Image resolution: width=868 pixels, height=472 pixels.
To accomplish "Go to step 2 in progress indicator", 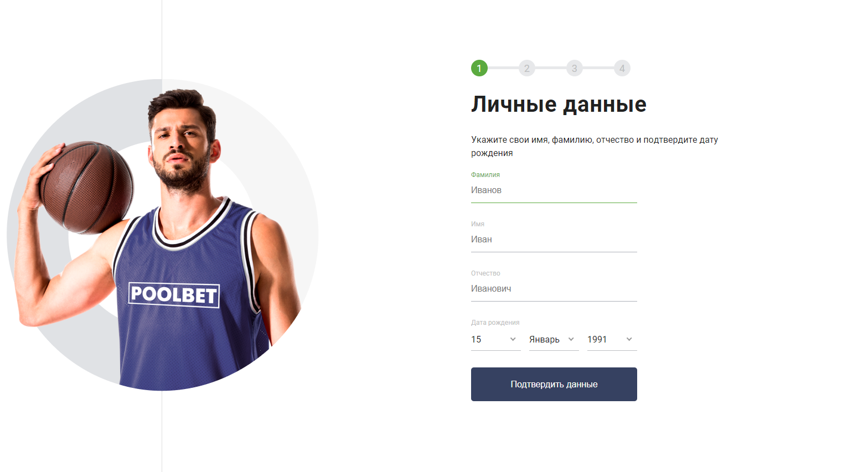I will [527, 68].
